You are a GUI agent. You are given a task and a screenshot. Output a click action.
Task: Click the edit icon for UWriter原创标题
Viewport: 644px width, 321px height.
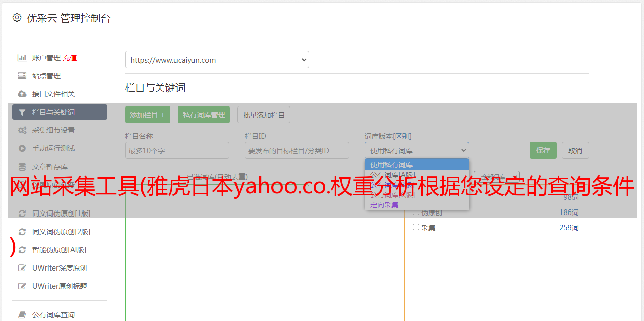22,286
